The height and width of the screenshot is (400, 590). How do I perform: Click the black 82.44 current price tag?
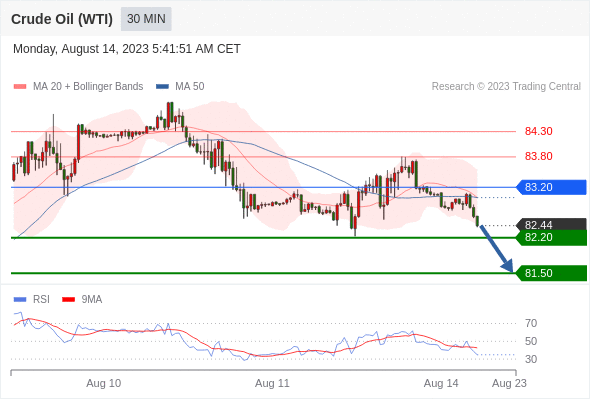click(x=552, y=224)
